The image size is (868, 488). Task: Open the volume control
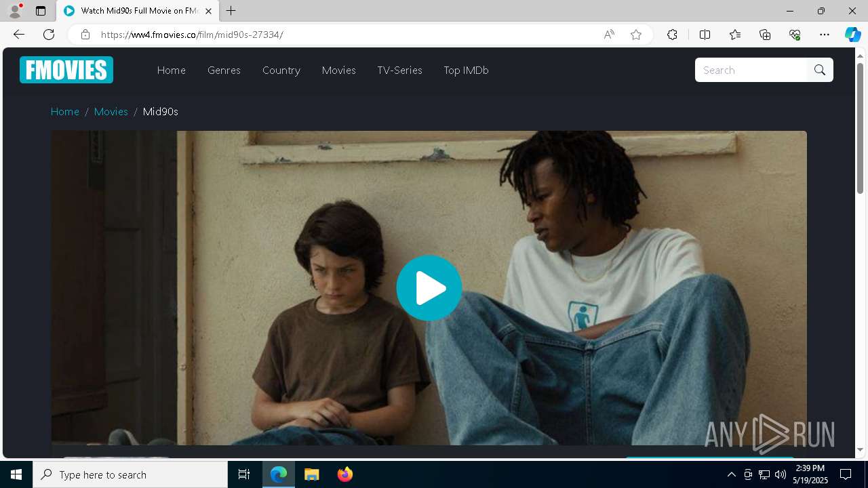(781, 474)
